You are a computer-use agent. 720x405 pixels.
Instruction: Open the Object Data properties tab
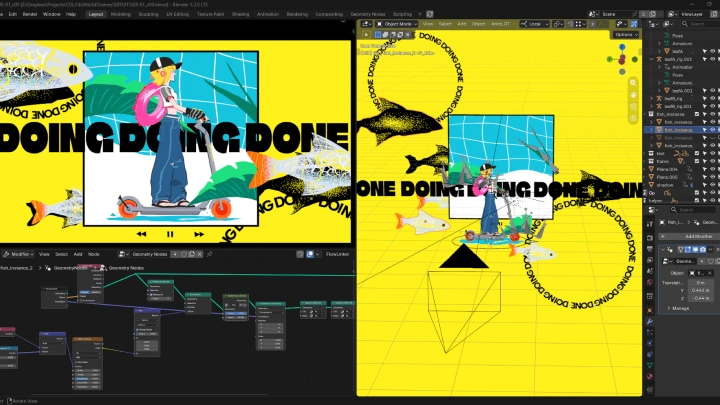[x=650, y=365]
